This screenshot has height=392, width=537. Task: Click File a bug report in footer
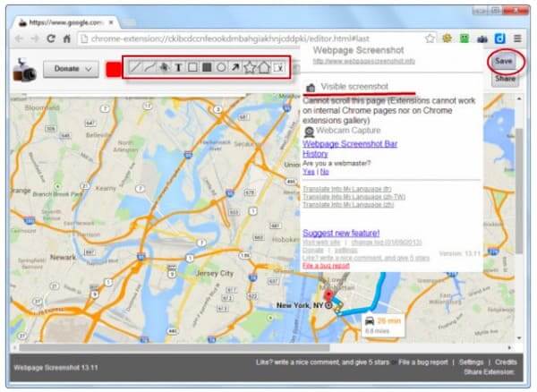pyautogui.click(x=423, y=362)
